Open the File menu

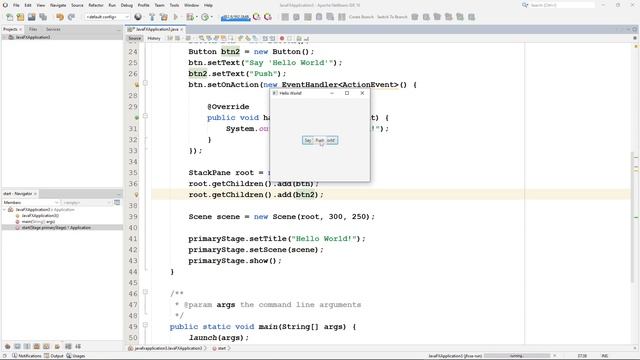pyautogui.click(x=16, y=5)
